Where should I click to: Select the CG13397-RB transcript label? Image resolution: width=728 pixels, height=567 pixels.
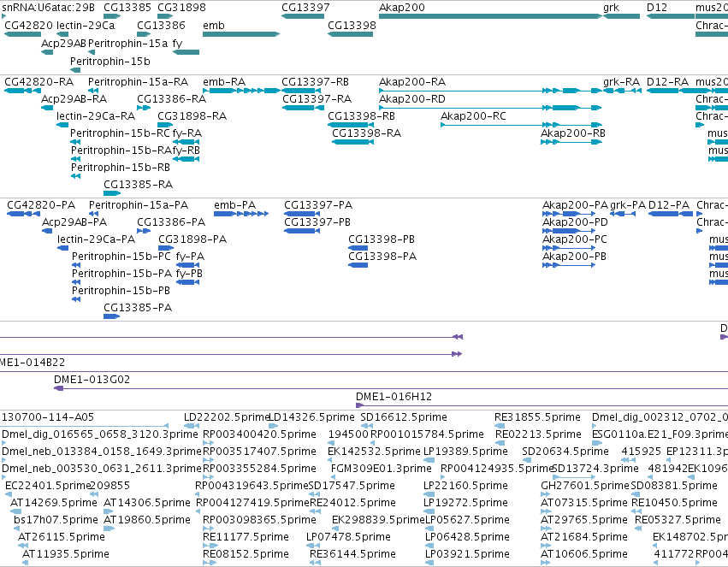(x=316, y=81)
